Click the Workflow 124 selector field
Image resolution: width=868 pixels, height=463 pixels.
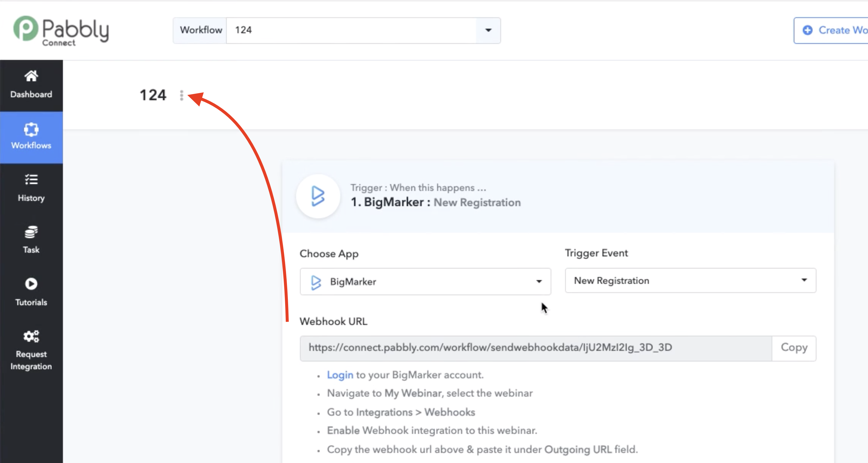pos(351,30)
